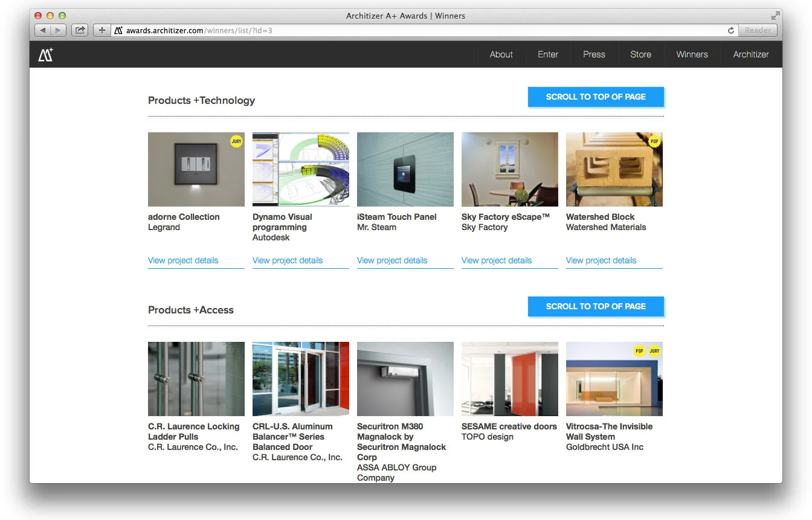Image resolution: width=812 pixels, height=520 pixels.
Task: Click the CRL-U.S. Aluminum Balancer Series title
Action: (x=292, y=437)
